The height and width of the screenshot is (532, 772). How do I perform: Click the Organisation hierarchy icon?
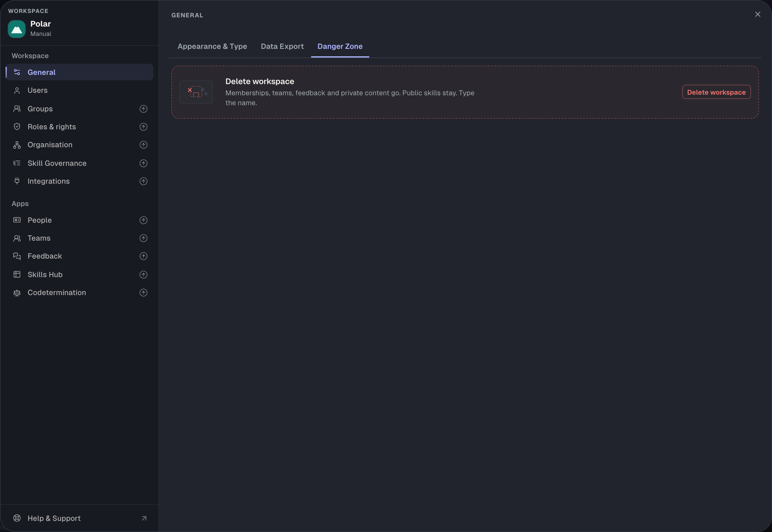coord(17,145)
